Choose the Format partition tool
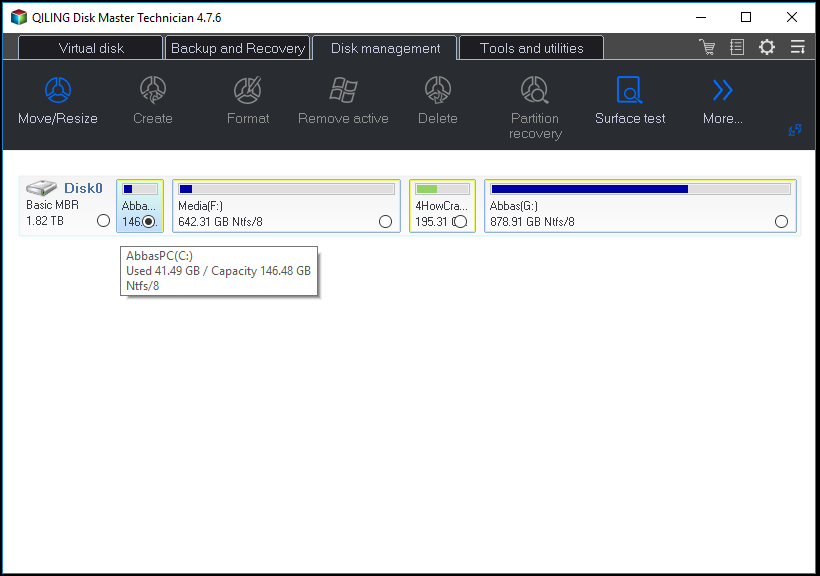The width and height of the screenshot is (820, 576). pyautogui.click(x=248, y=101)
